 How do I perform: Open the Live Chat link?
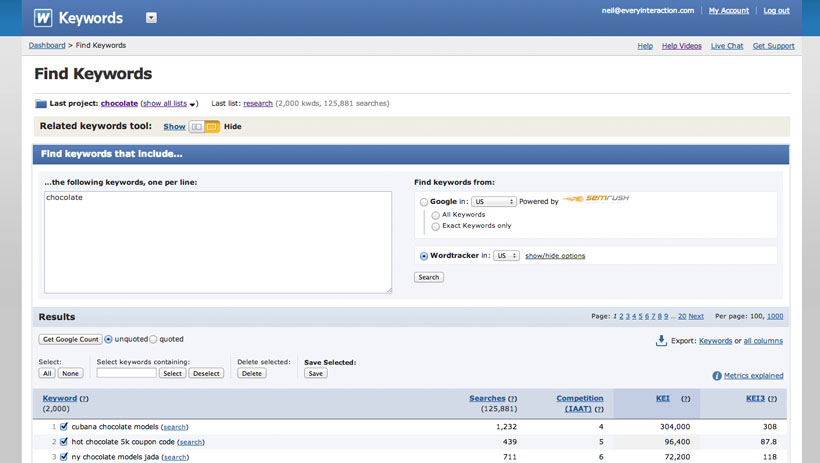726,46
